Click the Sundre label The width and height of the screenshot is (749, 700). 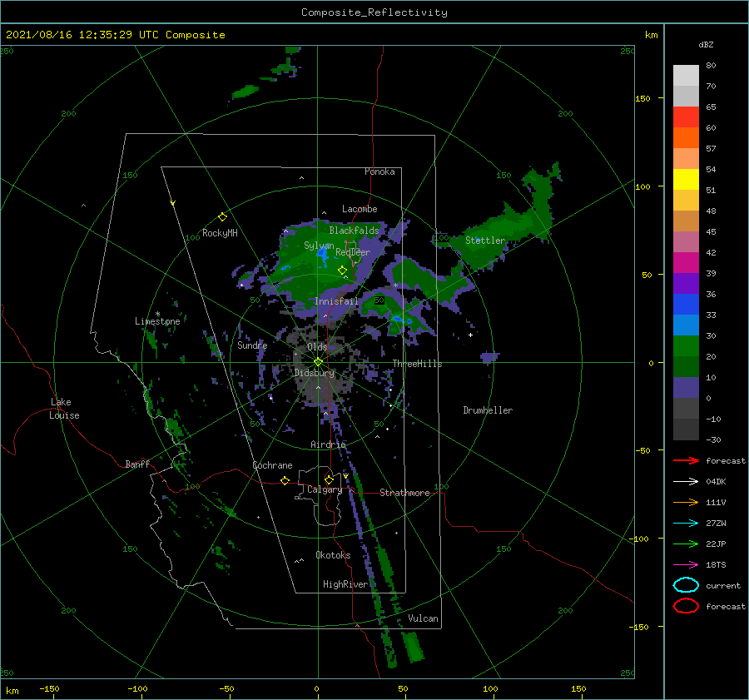[252, 345]
